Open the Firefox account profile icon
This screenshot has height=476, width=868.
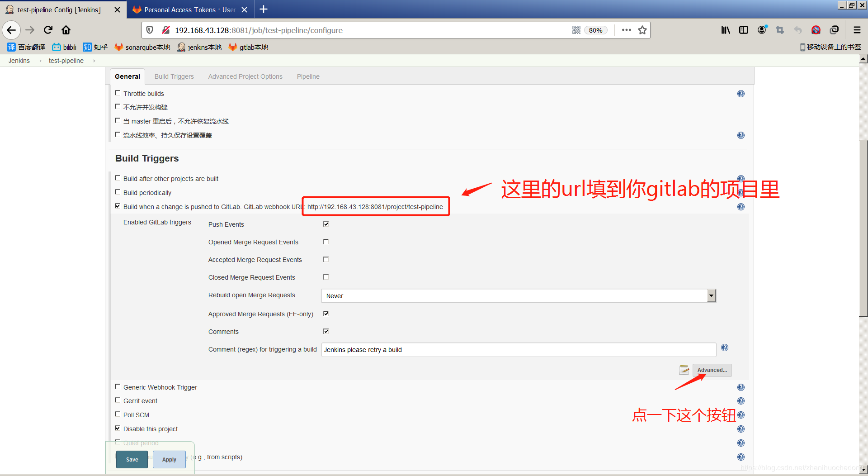pyautogui.click(x=762, y=30)
